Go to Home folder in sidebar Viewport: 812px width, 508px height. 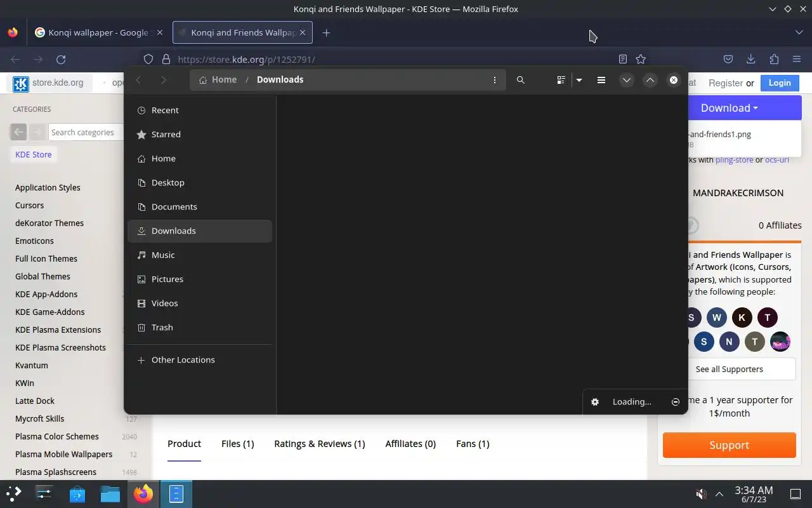[200, 158]
